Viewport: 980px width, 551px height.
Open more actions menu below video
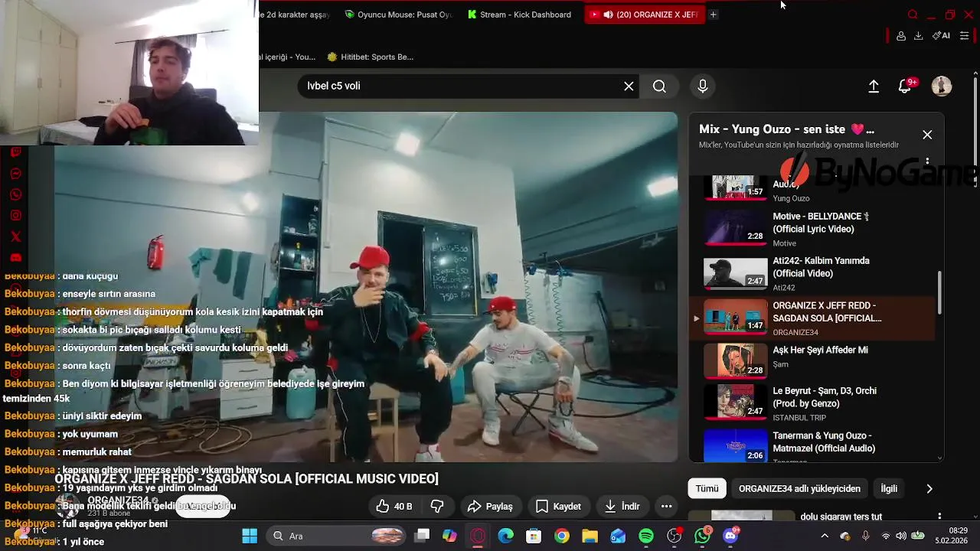[x=666, y=506]
